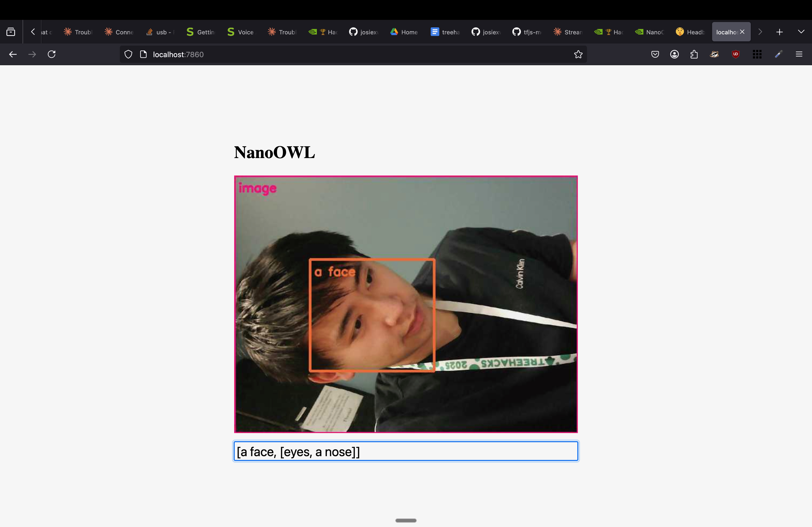Close the localhost tab
This screenshot has width=812, height=527.
742,32
